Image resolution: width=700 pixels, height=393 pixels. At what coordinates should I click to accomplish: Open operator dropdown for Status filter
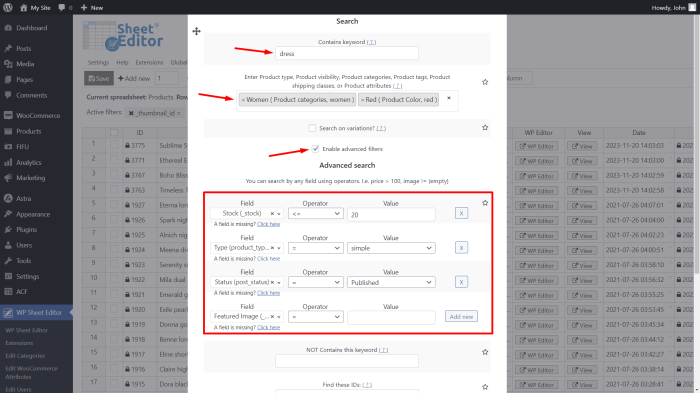316,282
